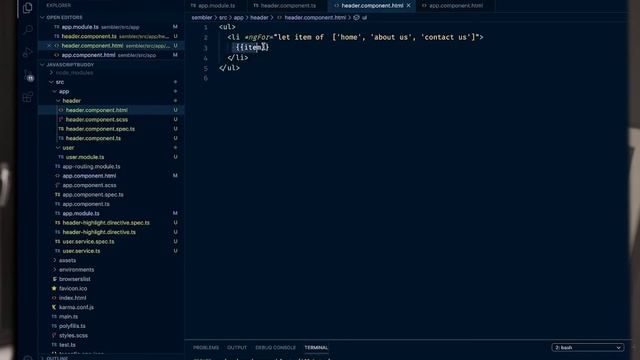Open the Run and Debug view
Screen dimensions: 640x360
tap(27, 52)
